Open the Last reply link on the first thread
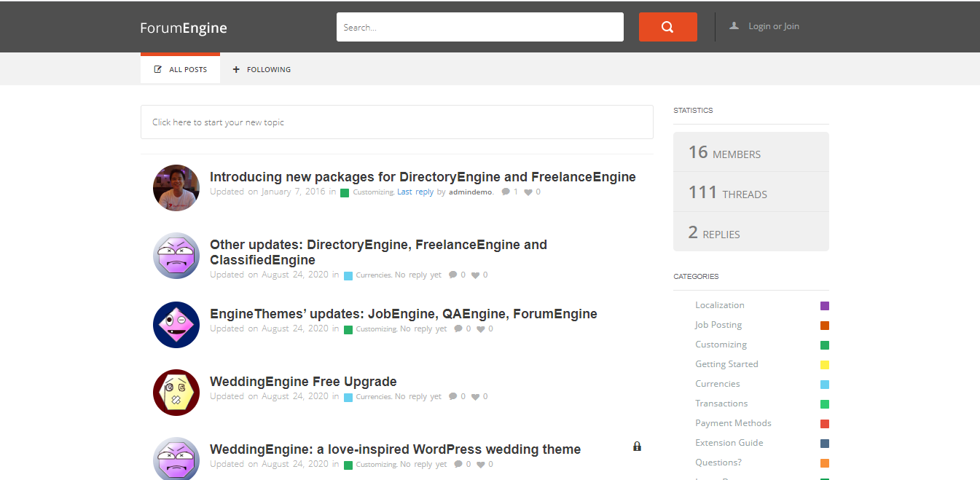This screenshot has height=480, width=980. point(415,191)
